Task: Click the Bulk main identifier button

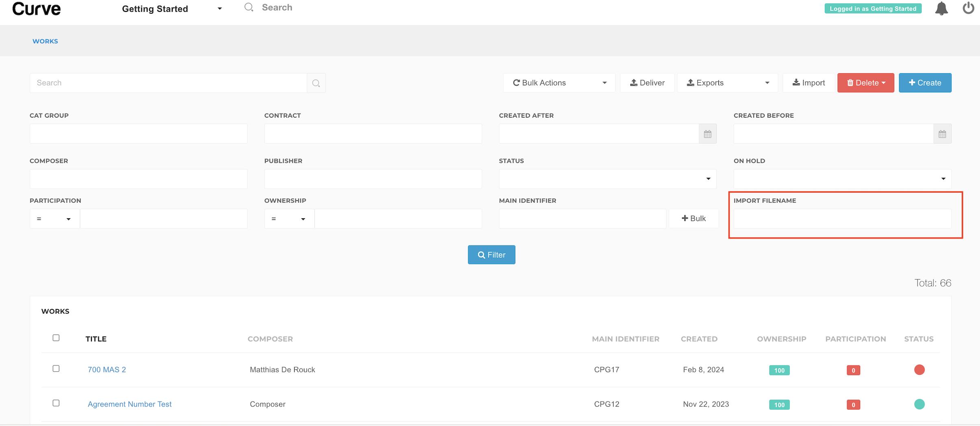Action: [x=694, y=219]
